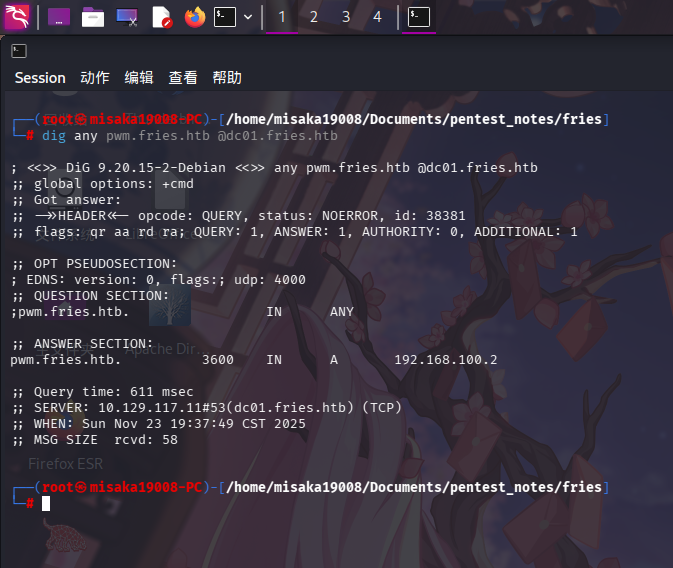
Task: Open terminal emulator launcher in panel
Action: tap(225, 17)
